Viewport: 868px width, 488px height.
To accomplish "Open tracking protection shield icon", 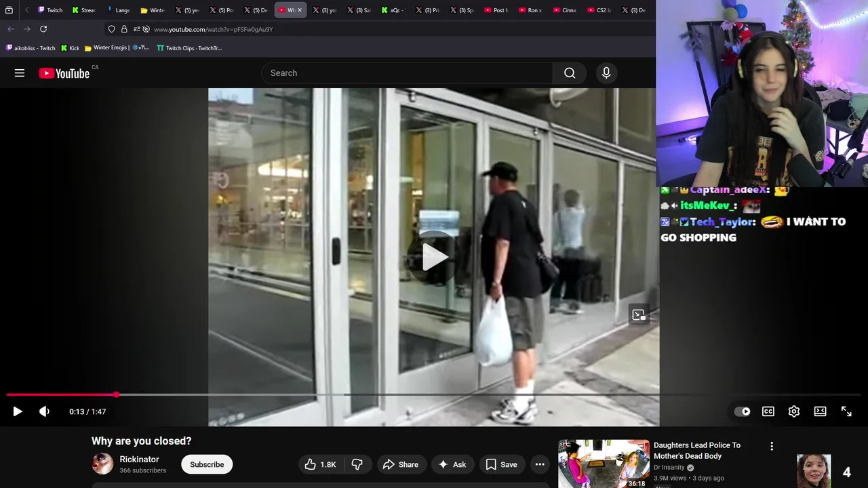I will 112,29.
